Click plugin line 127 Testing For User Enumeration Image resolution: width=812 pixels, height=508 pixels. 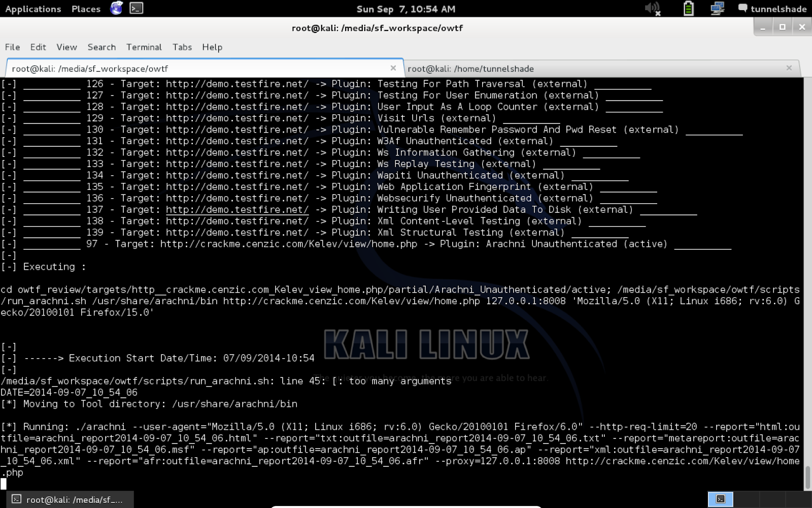click(331, 95)
